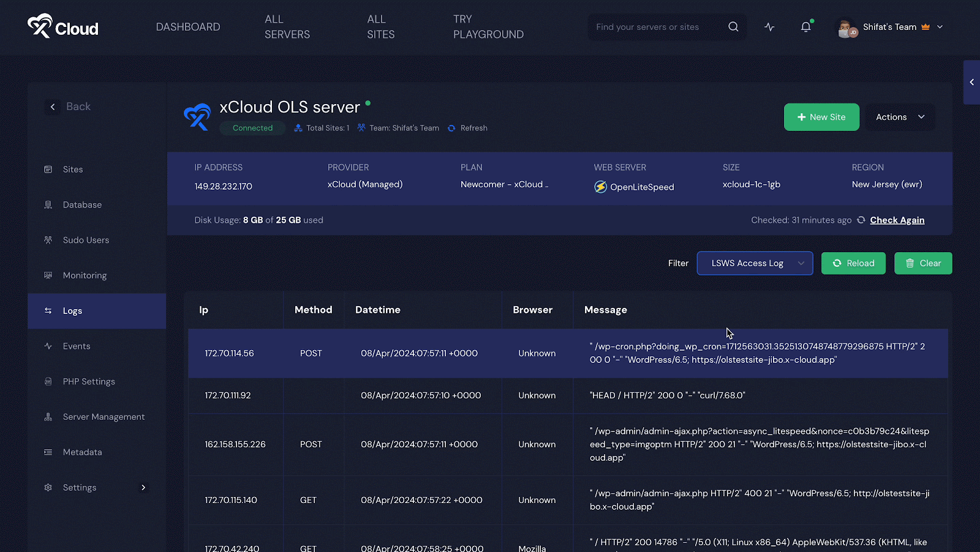This screenshot has height=552, width=980.
Task: Open the DASHBOARD menu item
Action: pos(188,27)
